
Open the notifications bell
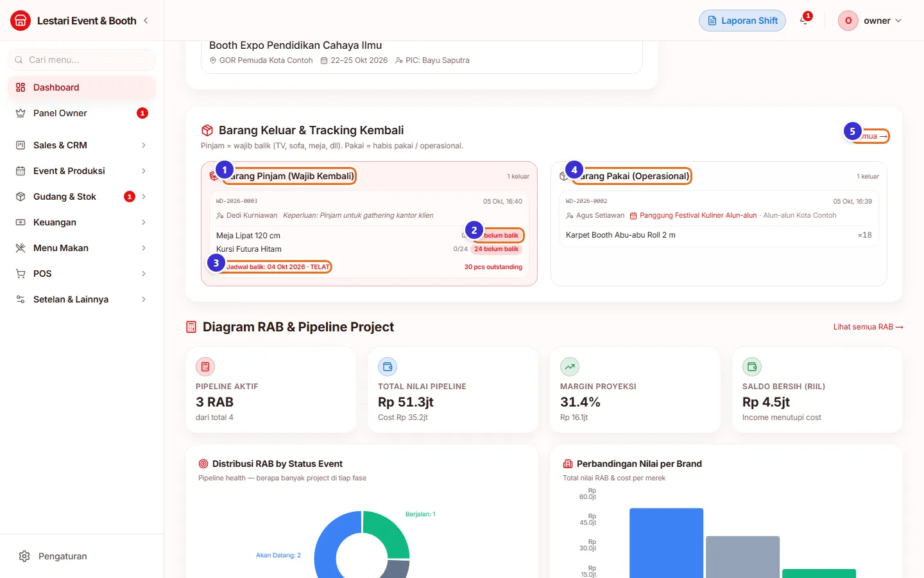[x=804, y=21]
